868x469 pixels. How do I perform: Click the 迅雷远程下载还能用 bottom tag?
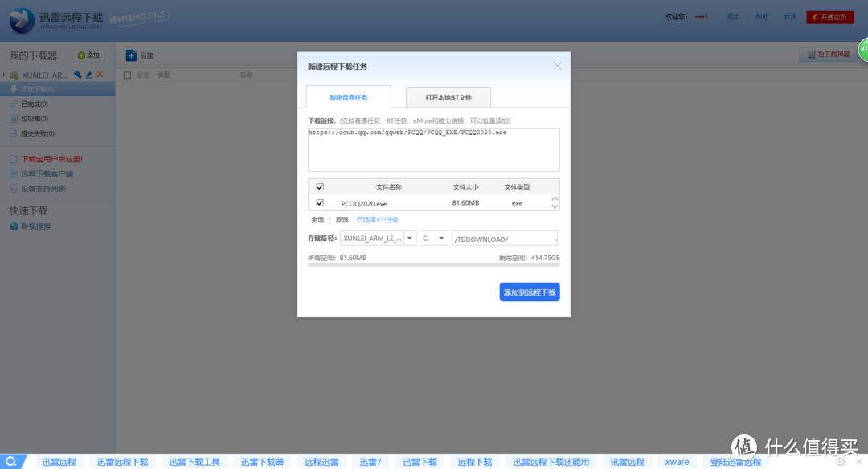[x=551, y=462]
